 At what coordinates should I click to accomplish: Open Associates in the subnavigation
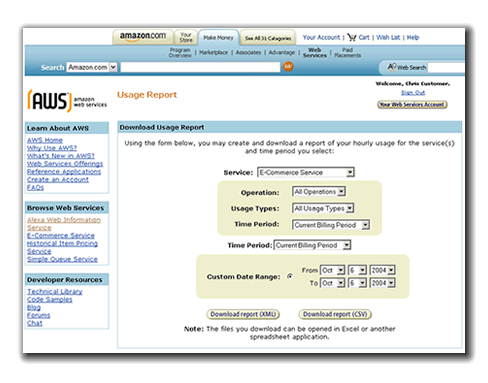point(248,52)
